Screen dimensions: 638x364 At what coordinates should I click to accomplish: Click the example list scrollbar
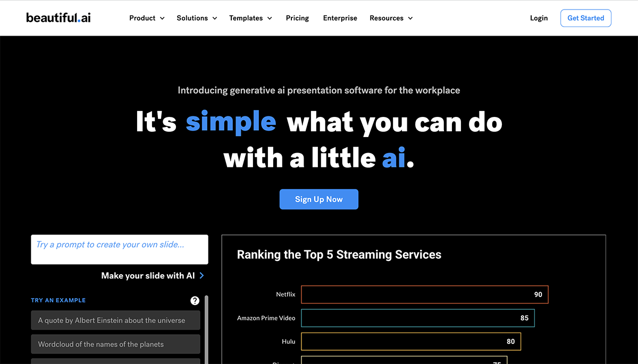(206, 329)
